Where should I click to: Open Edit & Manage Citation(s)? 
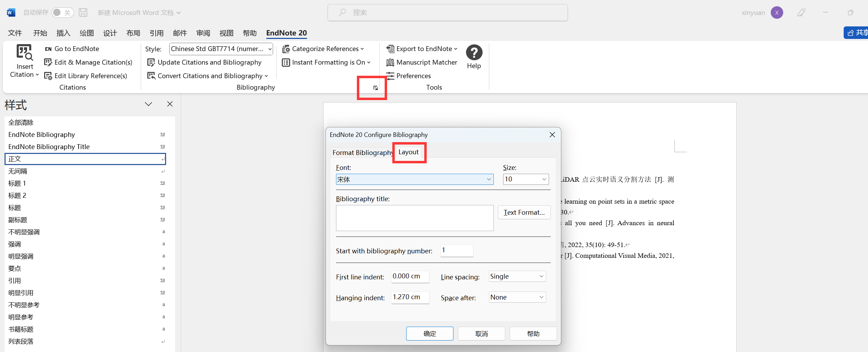[x=88, y=63]
